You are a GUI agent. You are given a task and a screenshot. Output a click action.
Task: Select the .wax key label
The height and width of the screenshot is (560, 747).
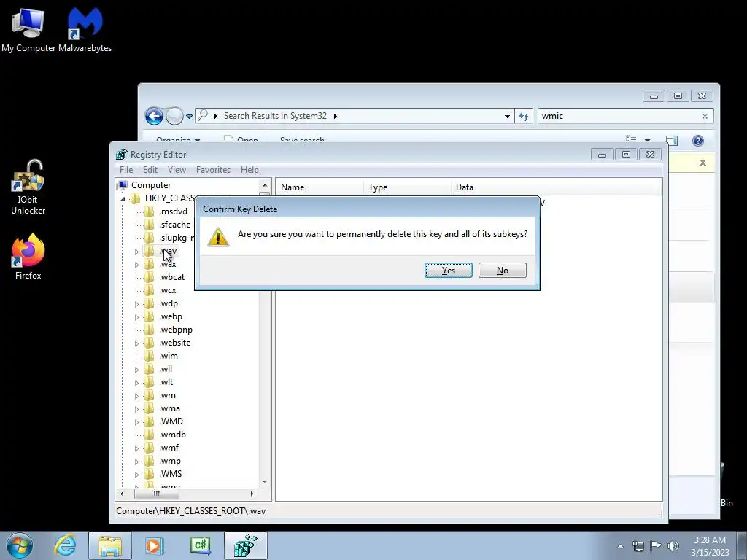point(168,264)
